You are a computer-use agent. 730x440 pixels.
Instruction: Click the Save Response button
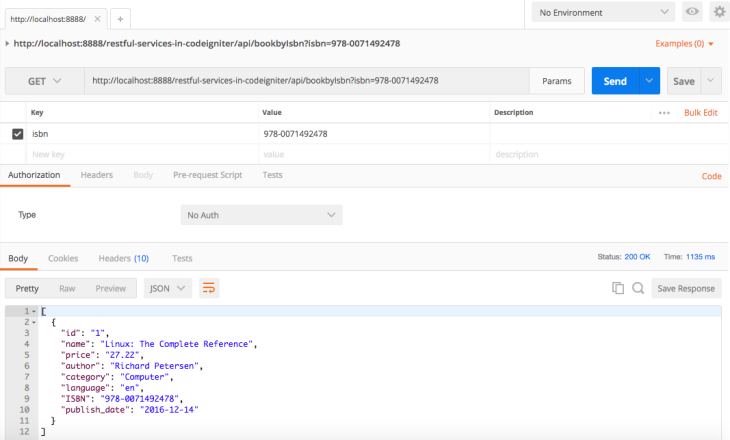pos(685,288)
